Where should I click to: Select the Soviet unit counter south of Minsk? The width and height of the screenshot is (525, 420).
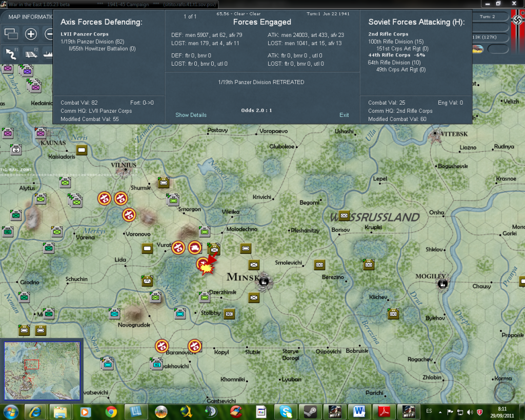(254, 297)
